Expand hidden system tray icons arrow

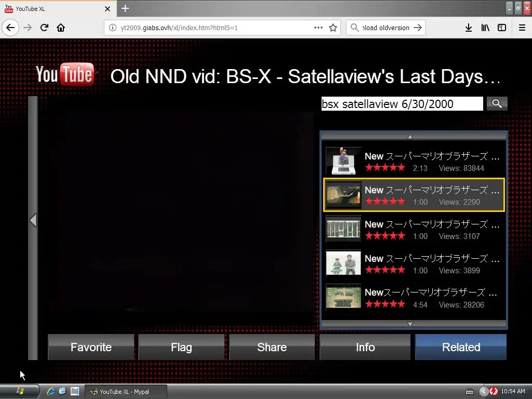coord(484,392)
